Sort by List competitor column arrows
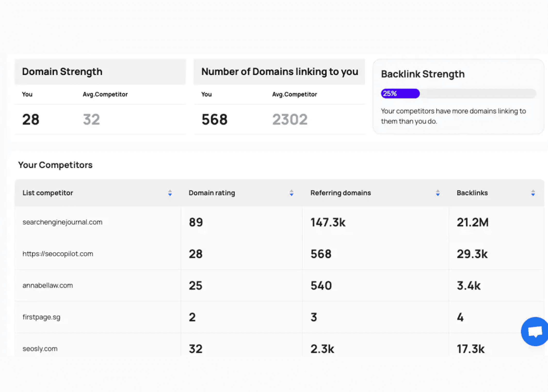This screenshot has width=548, height=392. tap(170, 193)
